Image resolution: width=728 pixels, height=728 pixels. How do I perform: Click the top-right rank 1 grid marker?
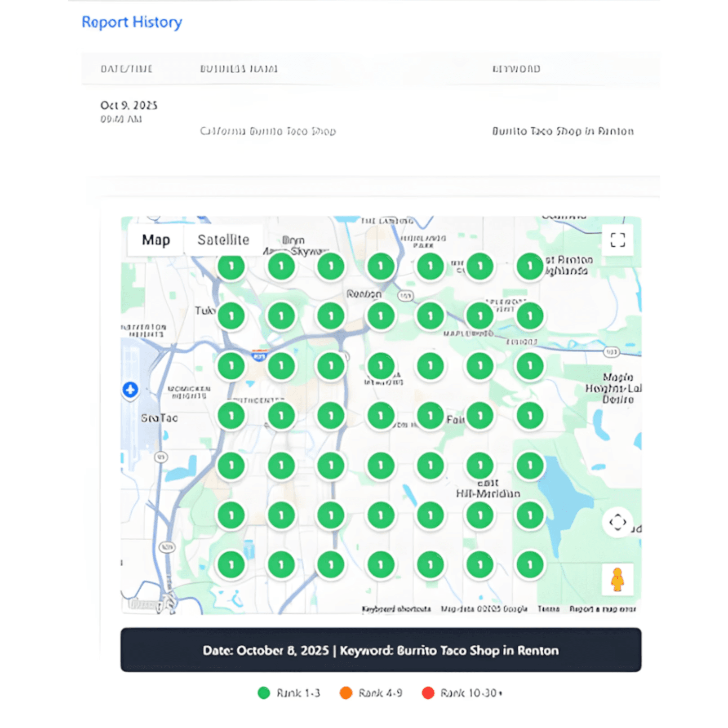[x=530, y=266]
